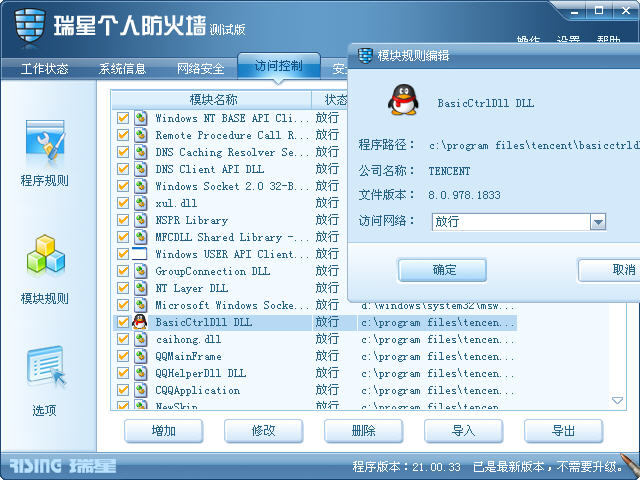The image size is (640, 480).
Task: Click QQ penguin icon for BasicCtrlDll DLL row
Action: [140, 322]
